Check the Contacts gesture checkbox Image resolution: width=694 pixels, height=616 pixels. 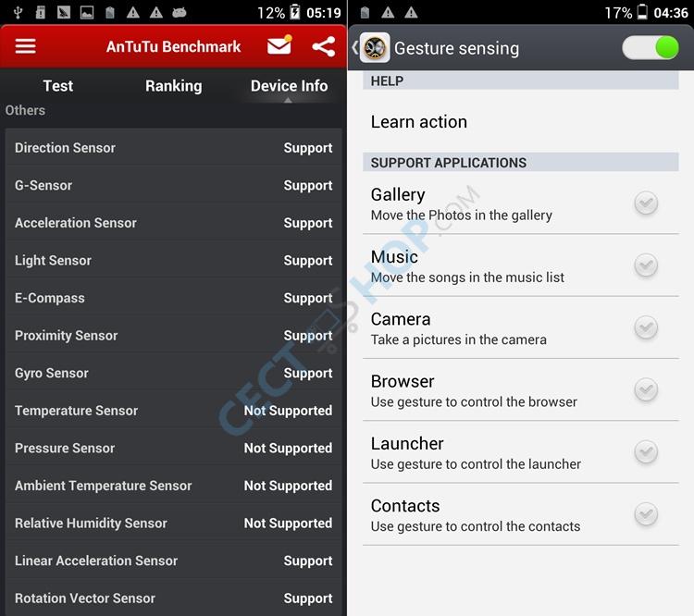[646, 514]
